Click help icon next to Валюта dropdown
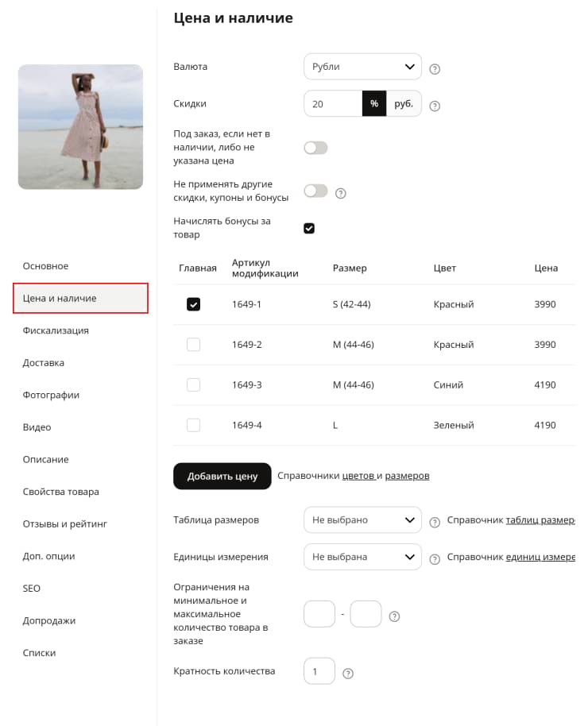Image resolution: width=588 pixels, height=726 pixels. (434, 69)
